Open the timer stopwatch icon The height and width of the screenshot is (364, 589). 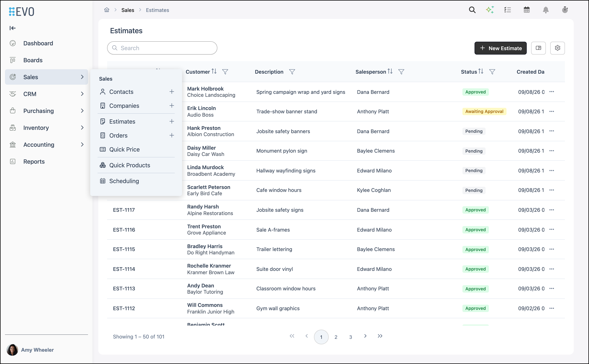[x=565, y=10]
